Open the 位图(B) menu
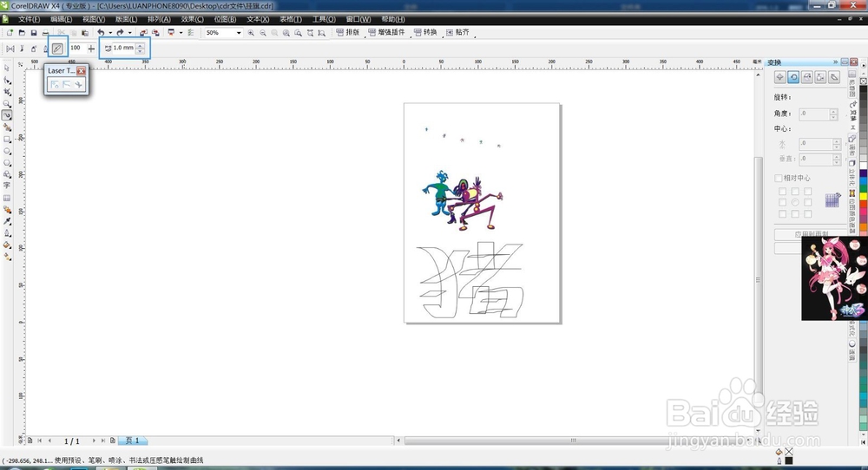The image size is (868, 470). point(226,19)
